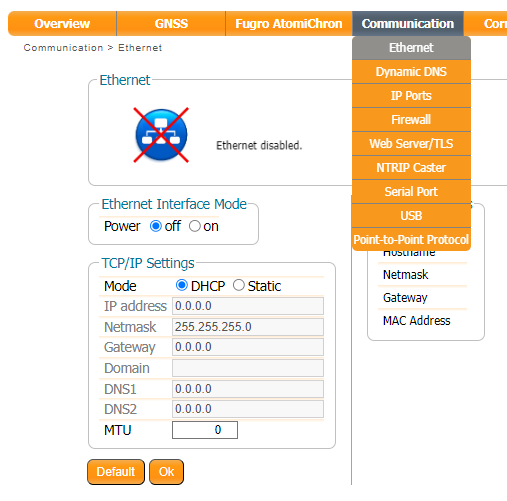Click the Default button

[x=116, y=472]
